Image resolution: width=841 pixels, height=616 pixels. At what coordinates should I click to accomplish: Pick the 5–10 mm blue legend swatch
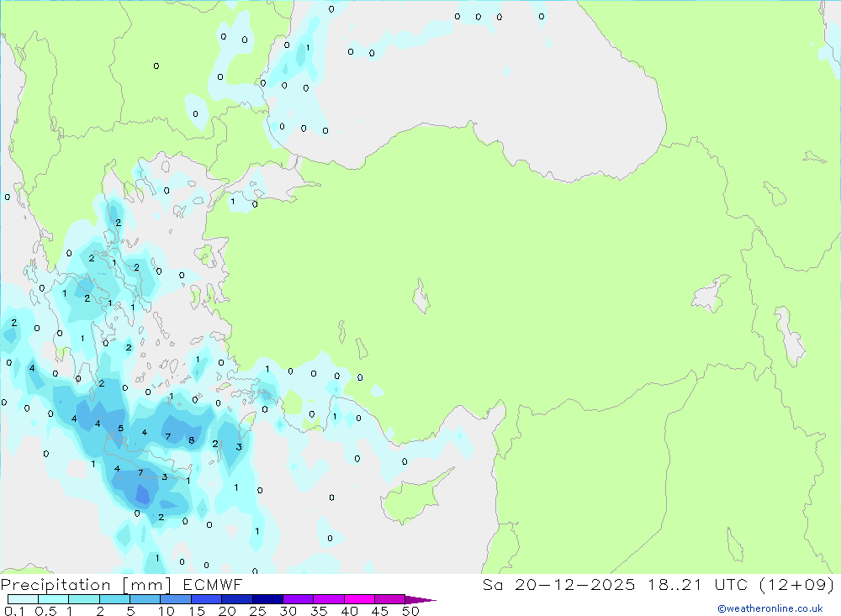(145, 599)
